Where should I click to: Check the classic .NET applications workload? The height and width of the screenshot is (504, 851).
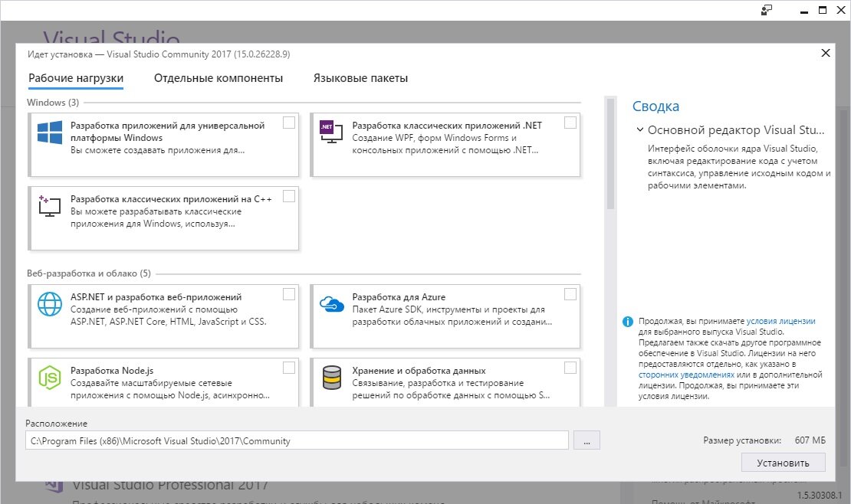pyautogui.click(x=570, y=123)
